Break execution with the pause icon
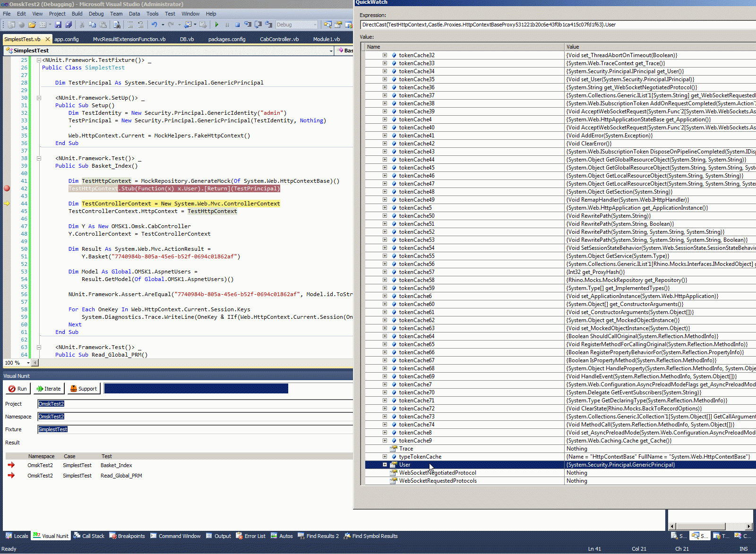 point(227,25)
